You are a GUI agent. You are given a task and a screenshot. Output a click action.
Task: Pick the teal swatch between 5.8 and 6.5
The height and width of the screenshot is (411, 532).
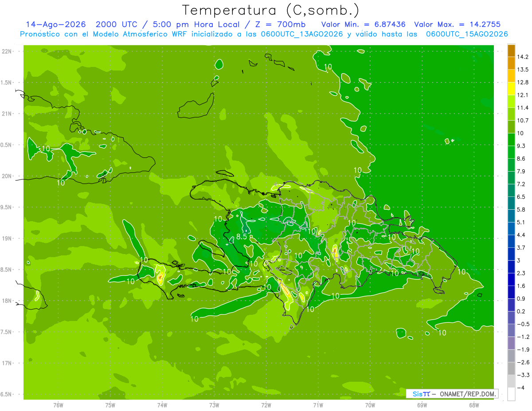[511, 204]
